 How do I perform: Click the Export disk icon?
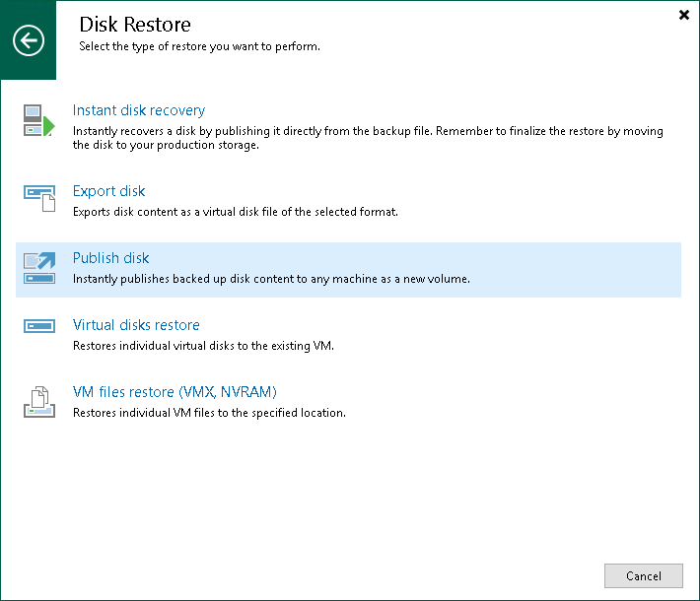tap(40, 199)
